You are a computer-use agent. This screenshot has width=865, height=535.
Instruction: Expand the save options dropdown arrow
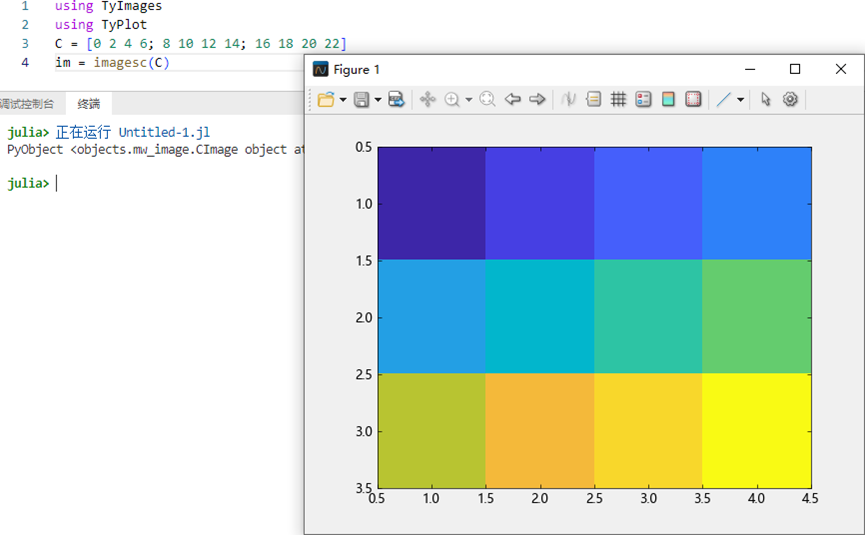(378, 100)
